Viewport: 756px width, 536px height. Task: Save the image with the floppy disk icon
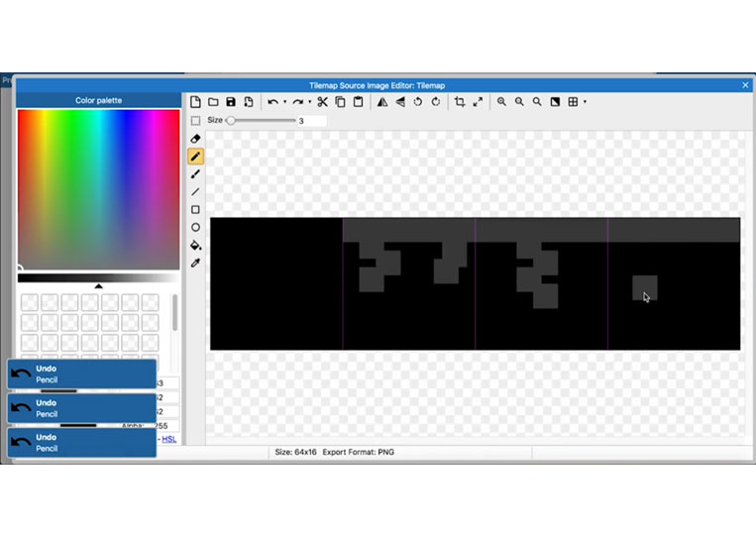pos(231,102)
